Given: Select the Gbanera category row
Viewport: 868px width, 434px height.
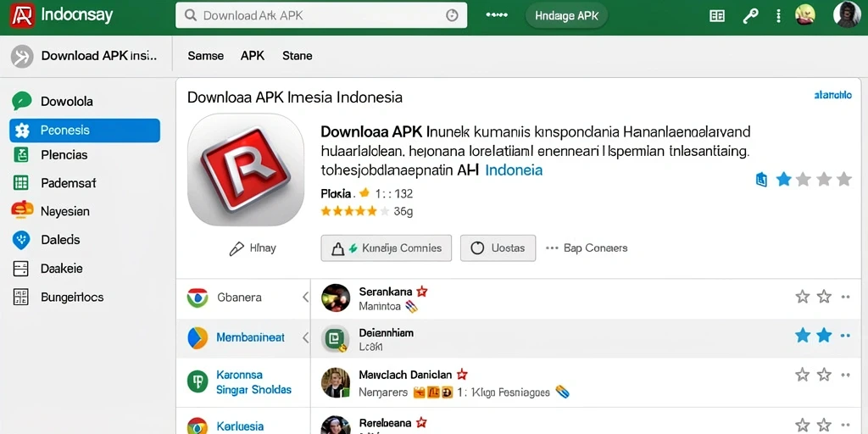Looking at the screenshot, I should click(x=243, y=298).
